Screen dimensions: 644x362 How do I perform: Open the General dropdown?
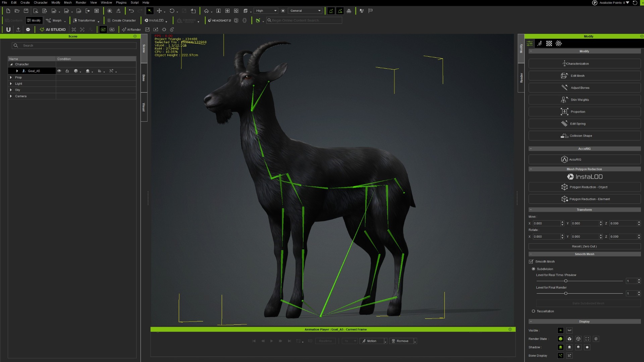(306, 11)
